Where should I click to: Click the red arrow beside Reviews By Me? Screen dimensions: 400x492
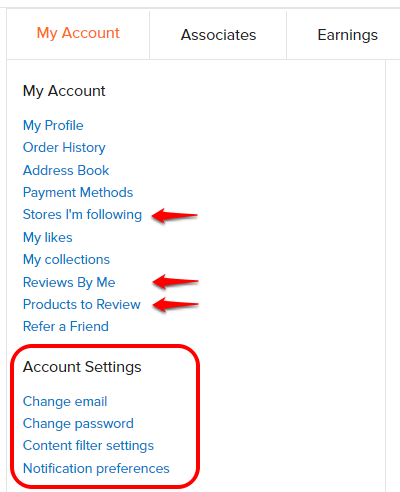pyautogui.click(x=175, y=282)
